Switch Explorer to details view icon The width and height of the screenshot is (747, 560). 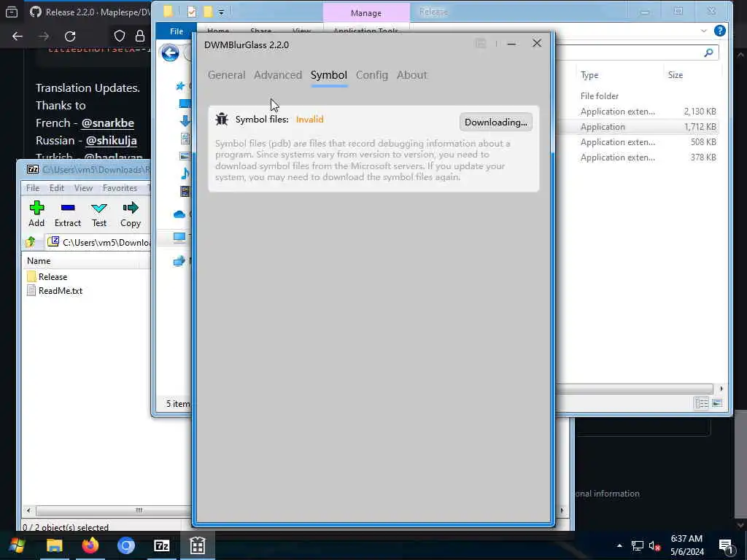coord(701,403)
